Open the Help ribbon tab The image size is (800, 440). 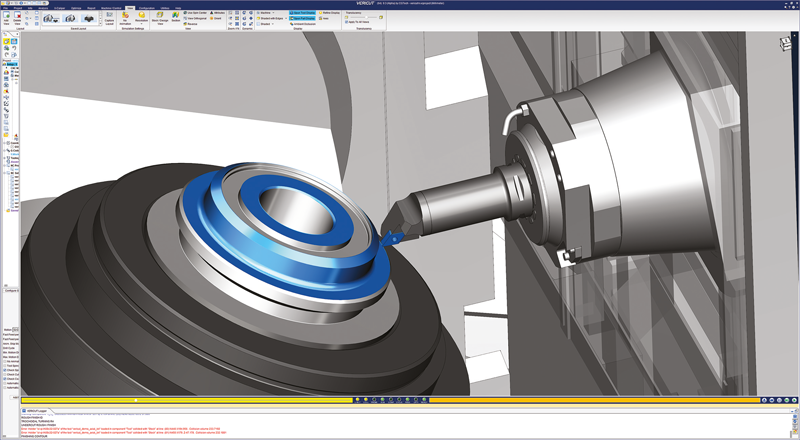(x=178, y=8)
